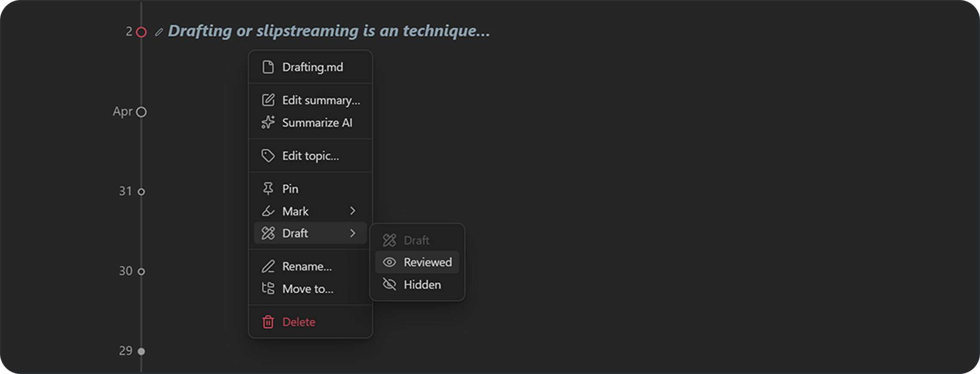This screenshot has width=980, height=374.
Task: Expand the Draft submenu arrow
Action: (352, 233)
